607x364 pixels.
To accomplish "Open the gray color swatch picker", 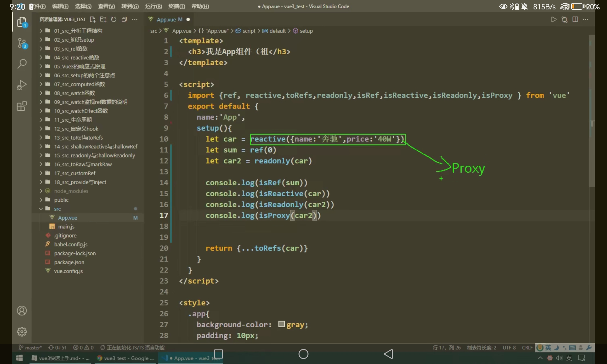I will click(281, 324).
